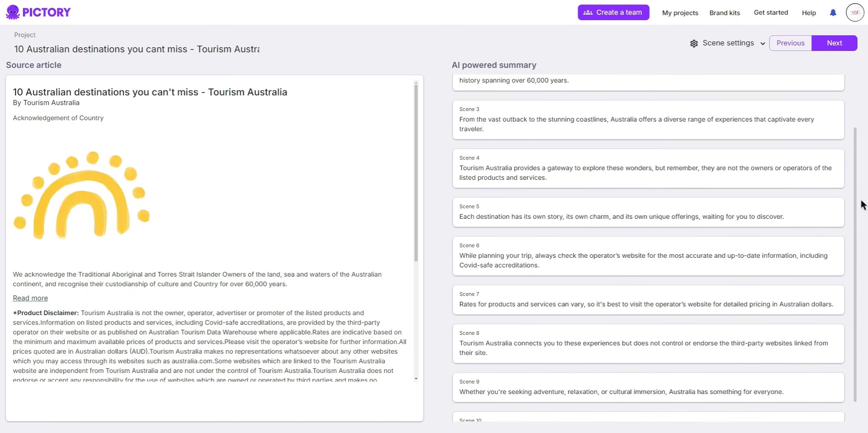Click the team people icon on Create a team
The width and height of the screenshot is (868, 433).
[588, 12]
